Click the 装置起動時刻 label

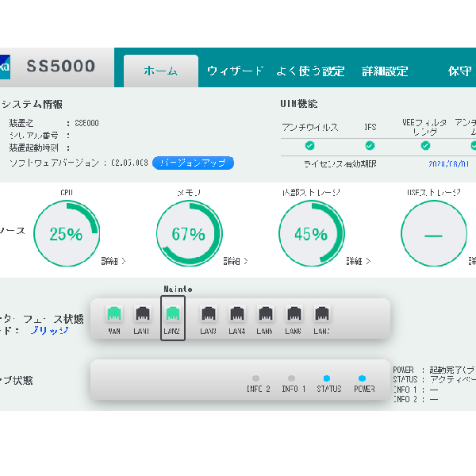pyautogui.click(x=33, y=148)
